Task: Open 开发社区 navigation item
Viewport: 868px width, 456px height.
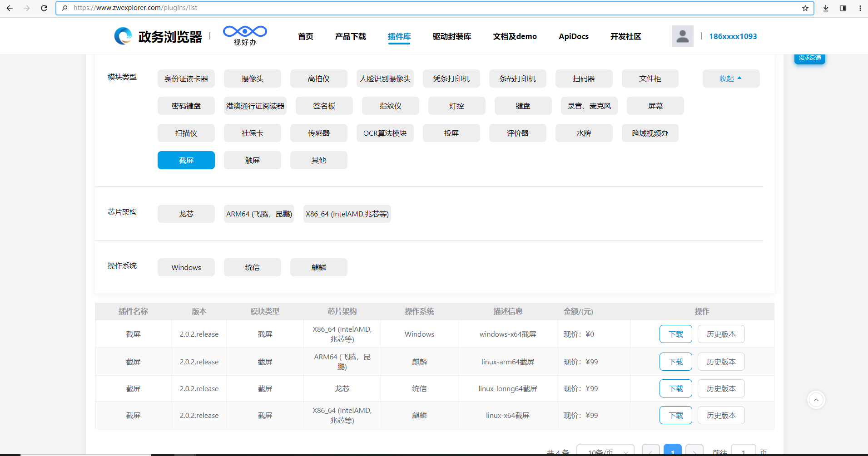Action: 625,36
